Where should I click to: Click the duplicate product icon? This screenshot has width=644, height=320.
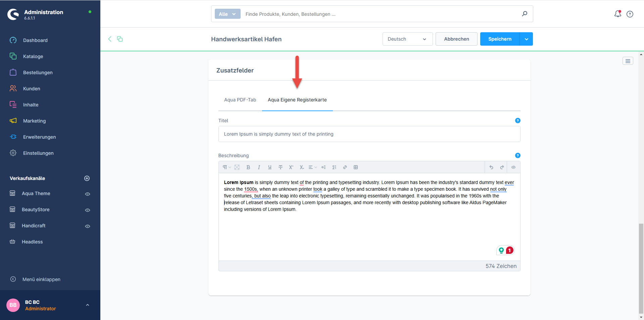120,39
